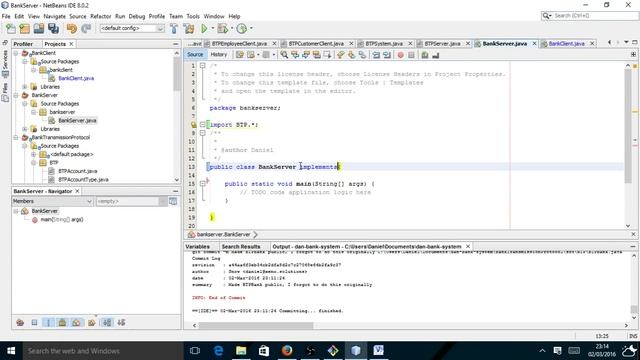Click the Open Project toolbar icon
The height and width of the screenshot is (360, 640).
coord(39,28)
